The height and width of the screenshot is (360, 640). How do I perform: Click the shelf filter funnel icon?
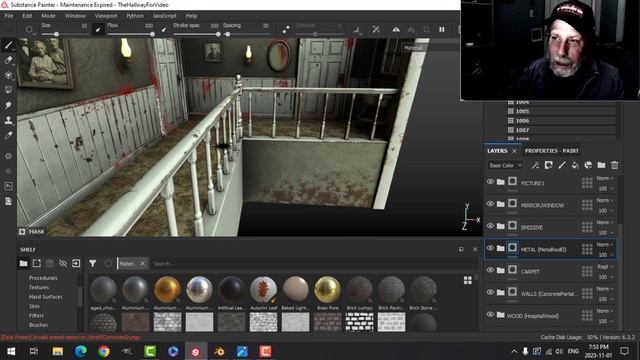pos(93,264)
